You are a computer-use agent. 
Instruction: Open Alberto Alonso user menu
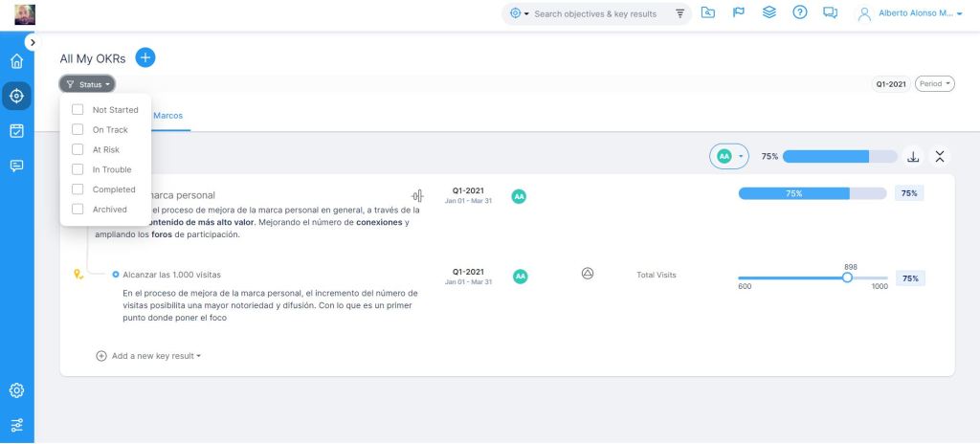[x=906, y=13]
